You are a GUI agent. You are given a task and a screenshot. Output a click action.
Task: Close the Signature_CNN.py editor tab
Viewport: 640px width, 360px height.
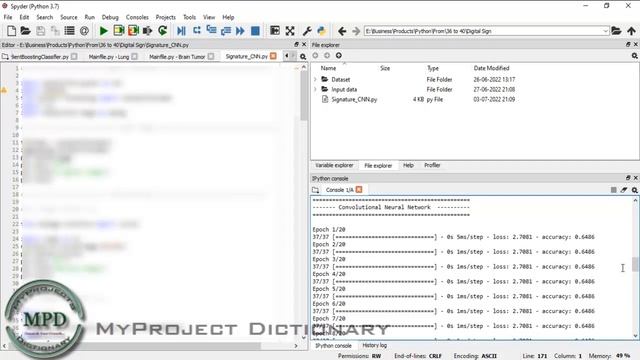point(273,56)
